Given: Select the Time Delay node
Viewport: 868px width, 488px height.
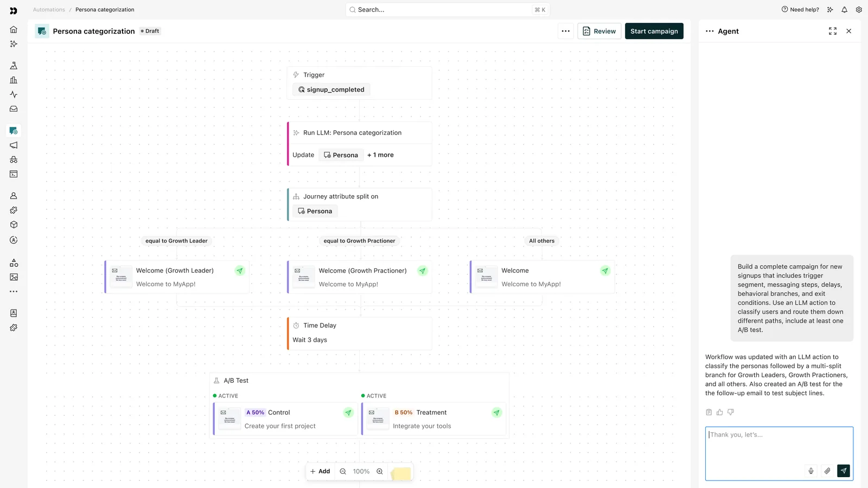Looking at the screenshot, I should [359, 333].
